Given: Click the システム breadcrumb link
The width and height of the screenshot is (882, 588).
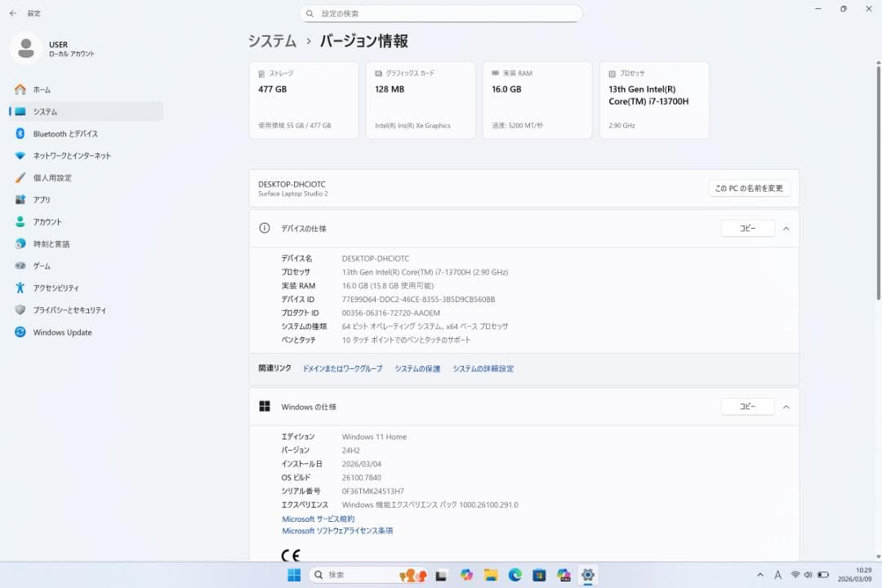Looking at the screenshot, I should [272, 41].
